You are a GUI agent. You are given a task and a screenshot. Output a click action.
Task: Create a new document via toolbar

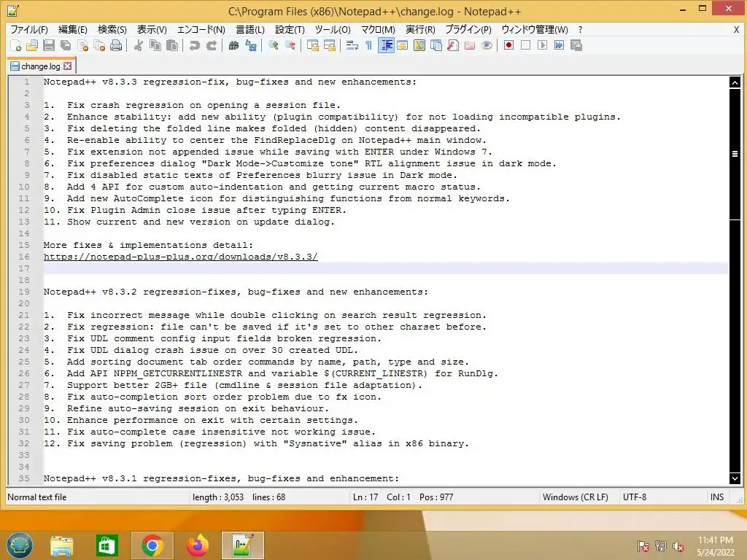click(16, 45)
